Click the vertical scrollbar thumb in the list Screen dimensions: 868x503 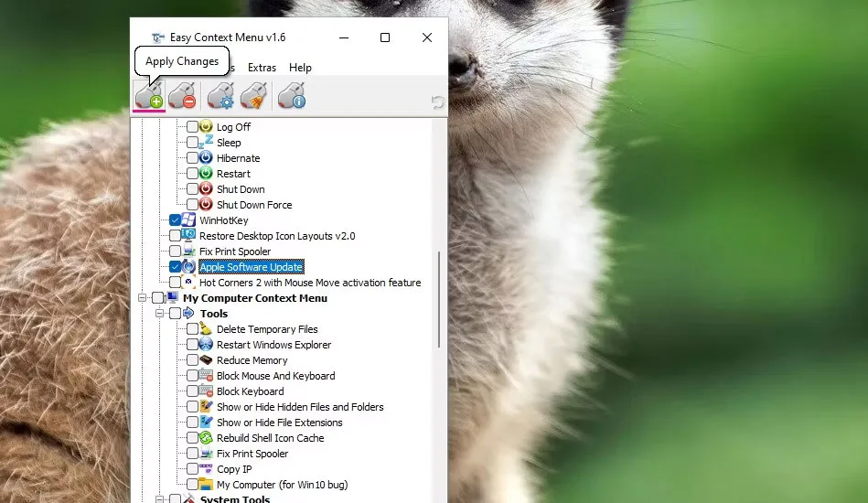pos(439,299)
